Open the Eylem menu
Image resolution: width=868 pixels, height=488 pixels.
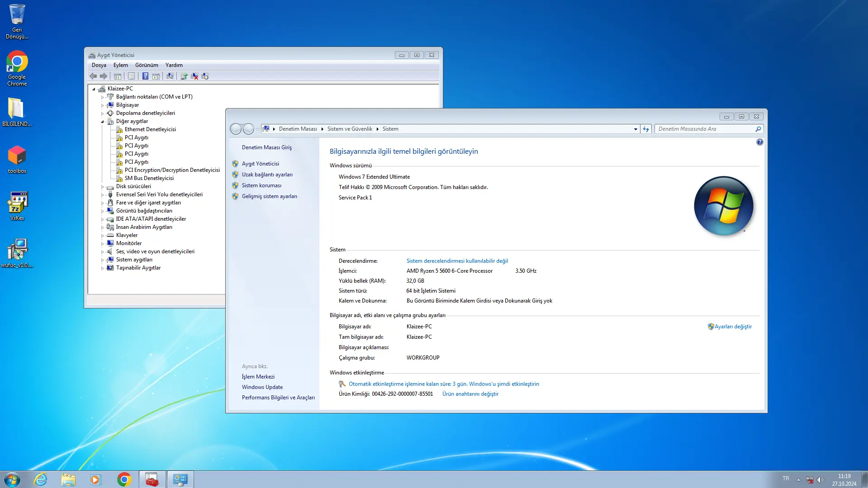coord(121,65)
